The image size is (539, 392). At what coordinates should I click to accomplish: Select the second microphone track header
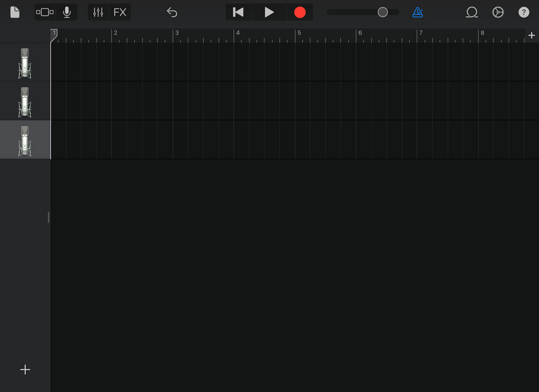pos(25,101)
